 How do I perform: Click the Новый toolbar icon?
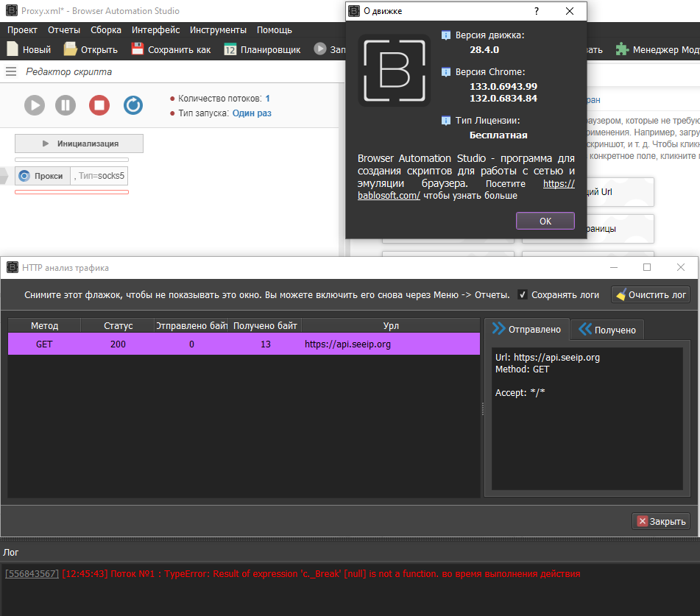(29, 49)
